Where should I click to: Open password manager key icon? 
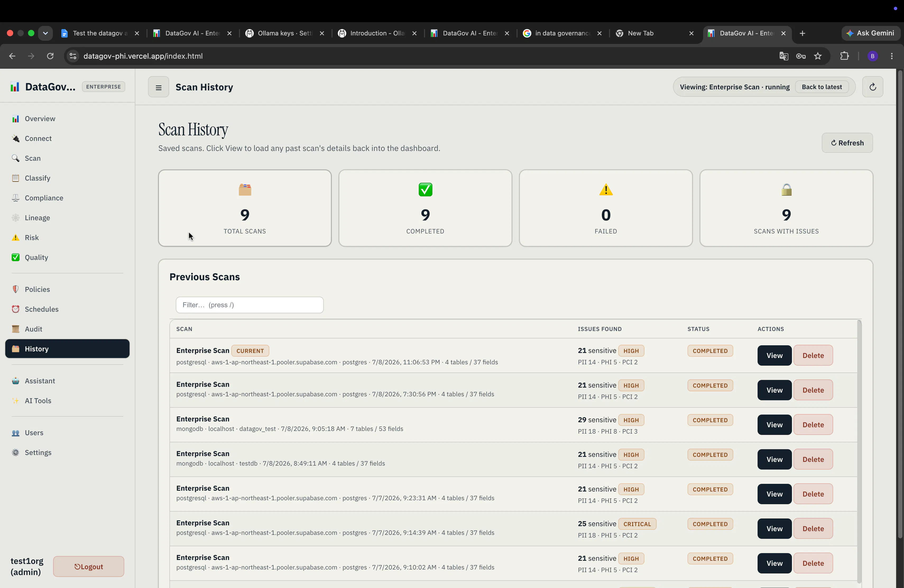click(801, 56)
